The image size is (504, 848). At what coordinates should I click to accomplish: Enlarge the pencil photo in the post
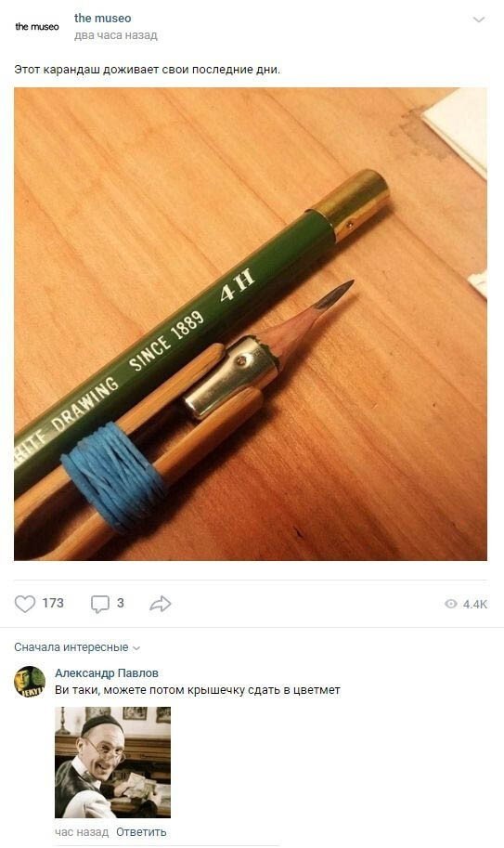250,324
